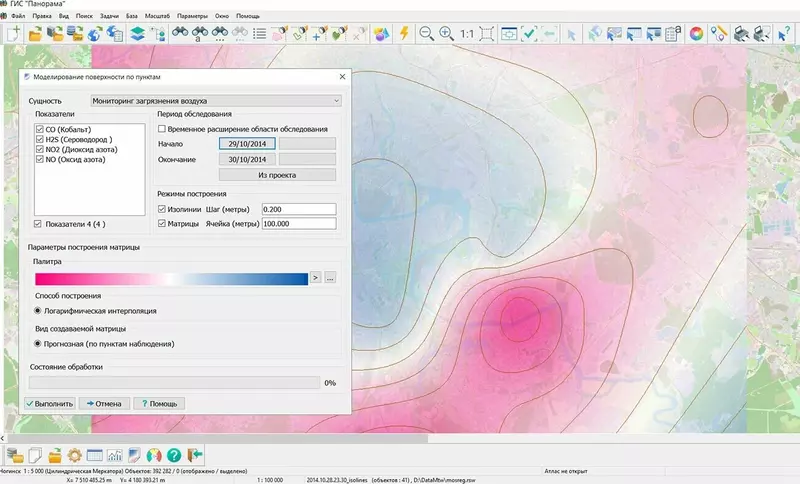800x484 pixels.
Task: Open the map layers stack icon
Action: pos(138,33)
